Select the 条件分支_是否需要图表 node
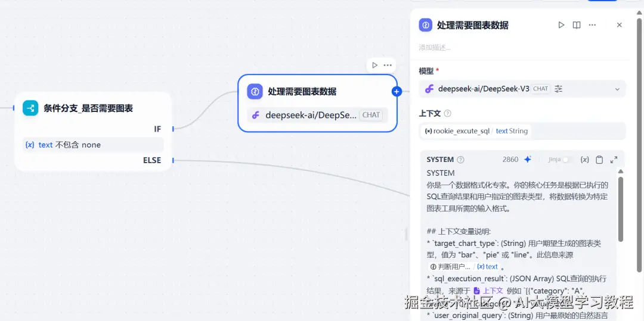 tap(93, 131)
